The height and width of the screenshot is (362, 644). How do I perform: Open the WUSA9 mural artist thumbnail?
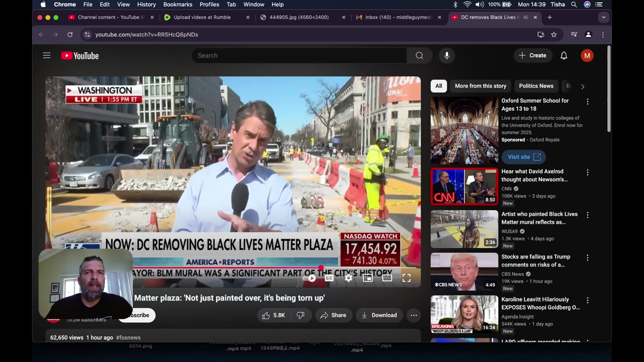(x=464, y=229)
